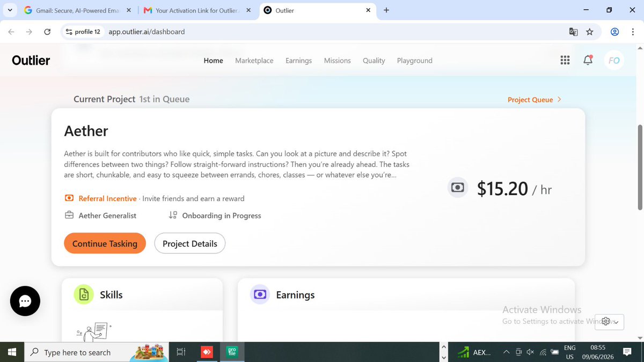Open the Marketplace nav item
This screenshot has width=644, height=362.
pos(254,61)
